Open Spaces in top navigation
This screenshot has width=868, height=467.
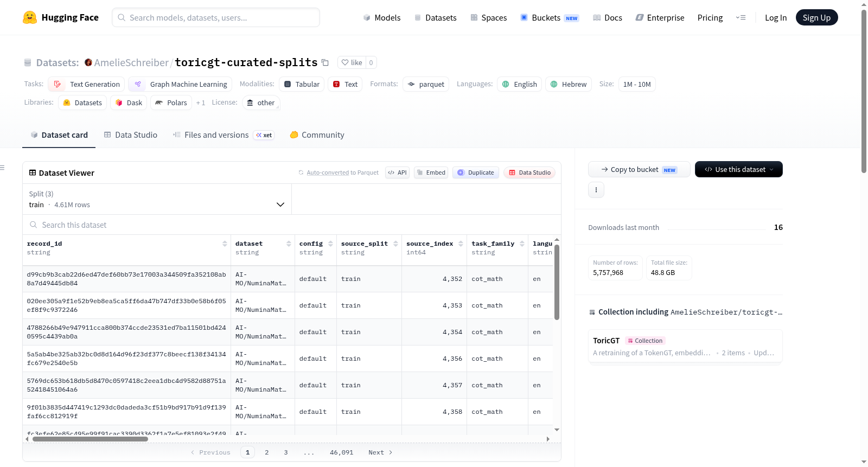coord(489,17)
